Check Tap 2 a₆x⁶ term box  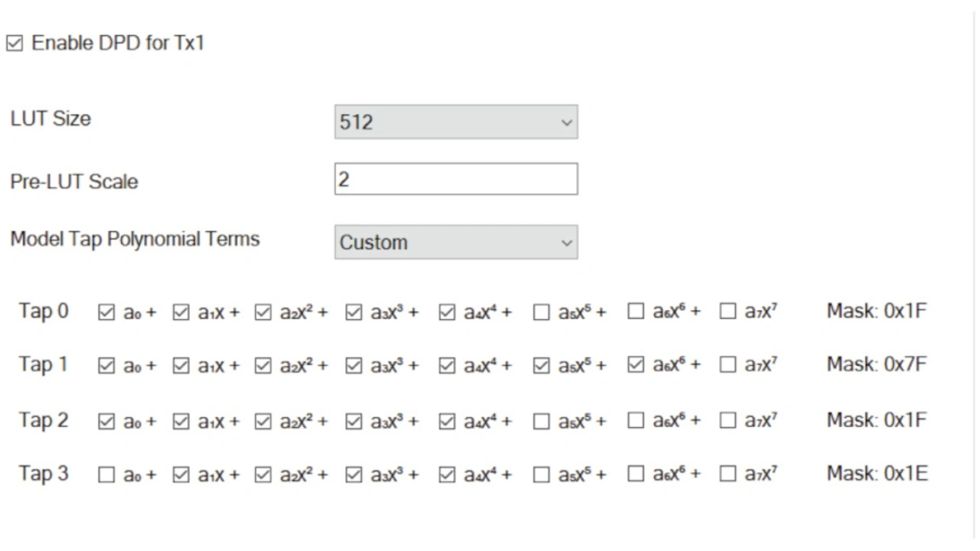point(635,421)
